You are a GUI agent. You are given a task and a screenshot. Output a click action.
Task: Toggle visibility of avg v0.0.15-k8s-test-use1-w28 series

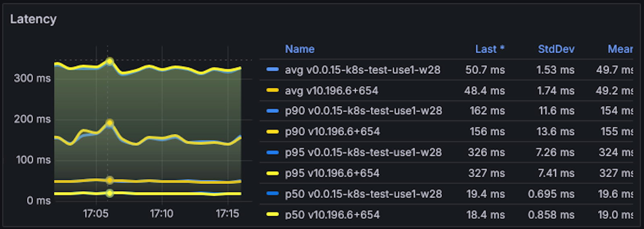[362, 70]
